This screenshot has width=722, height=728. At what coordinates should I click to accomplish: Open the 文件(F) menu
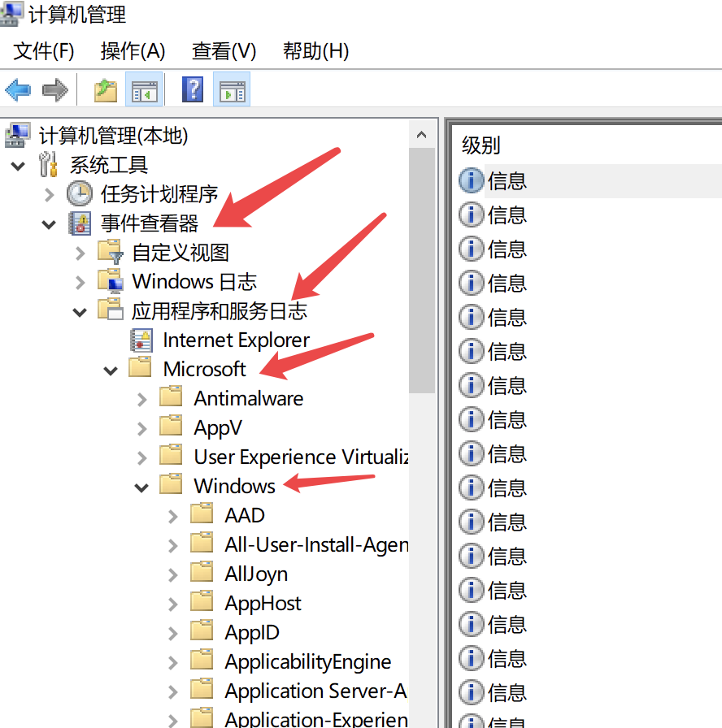pos(44,51)
